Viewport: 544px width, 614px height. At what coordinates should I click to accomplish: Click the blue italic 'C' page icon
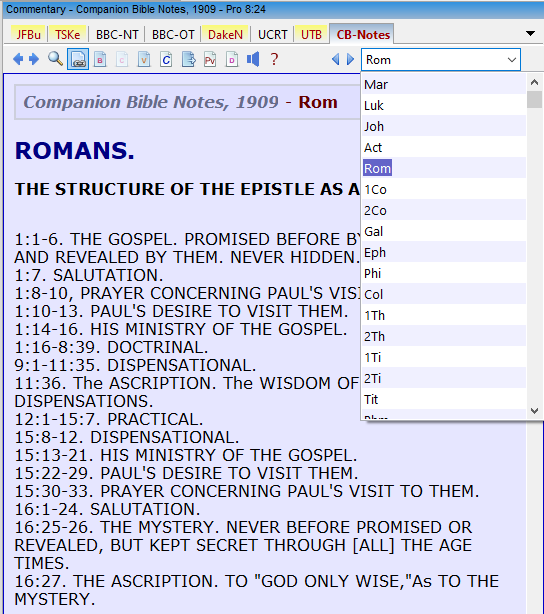click(166, 60)
